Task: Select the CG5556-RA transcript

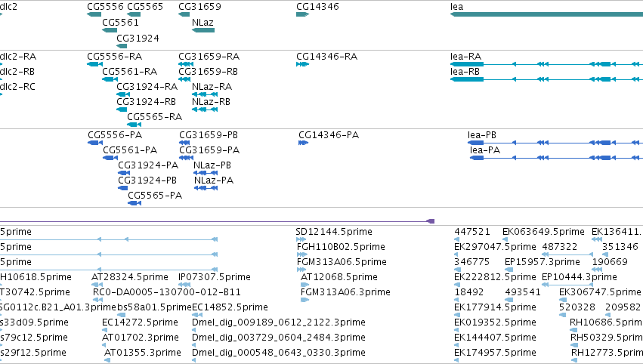Action: 94,64
